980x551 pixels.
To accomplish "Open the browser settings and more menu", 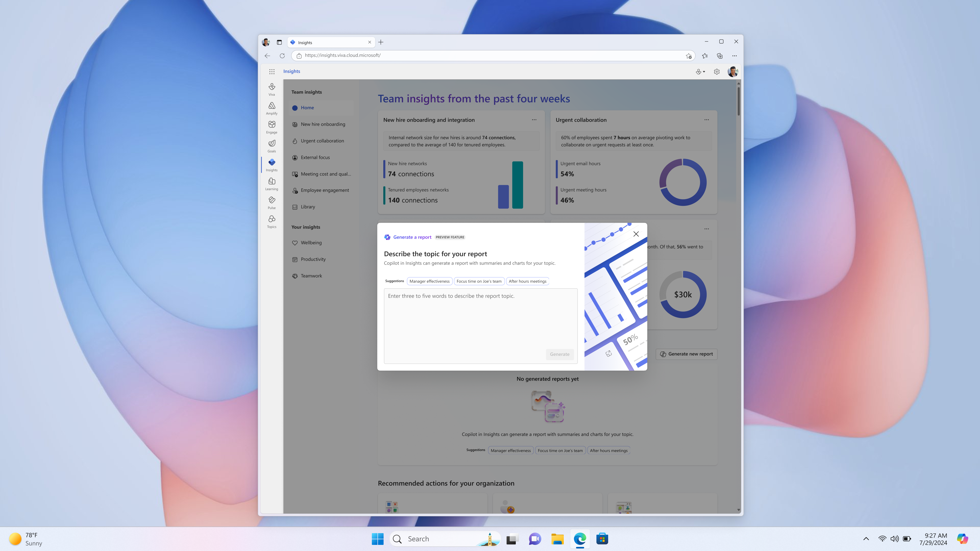I will click(x=735, y=56).
